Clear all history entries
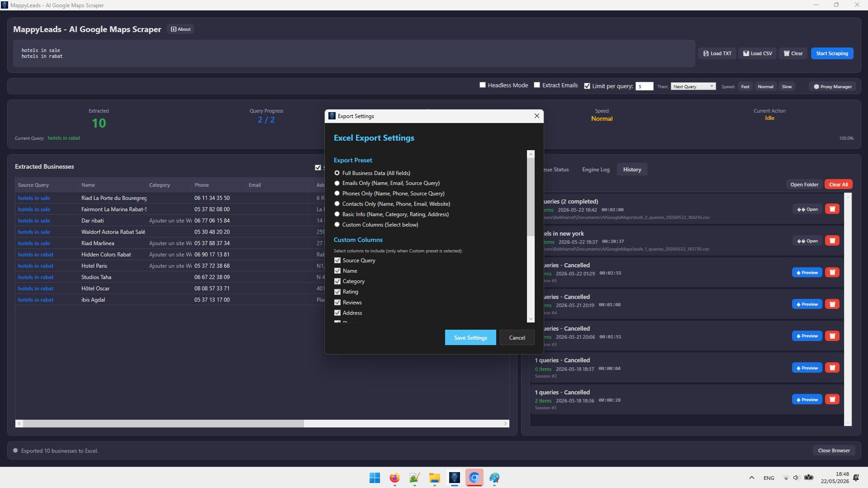Viewport: 868px width, 488px height. 838,185
